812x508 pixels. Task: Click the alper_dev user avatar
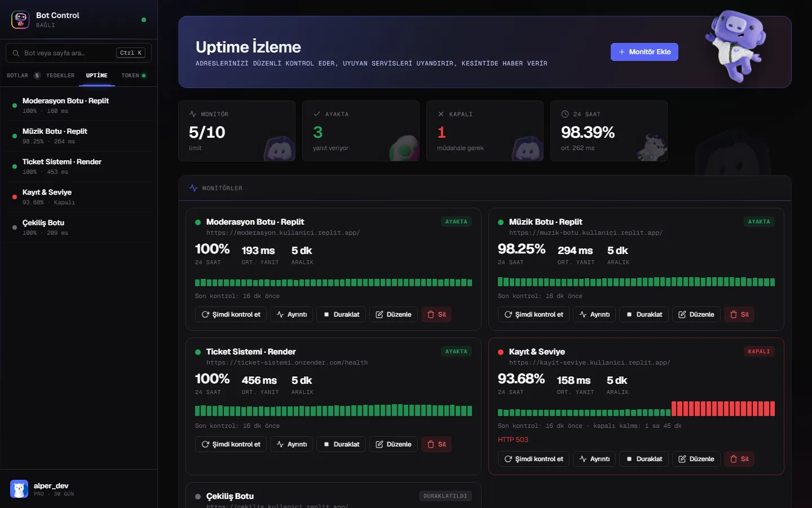click(19, 489)
